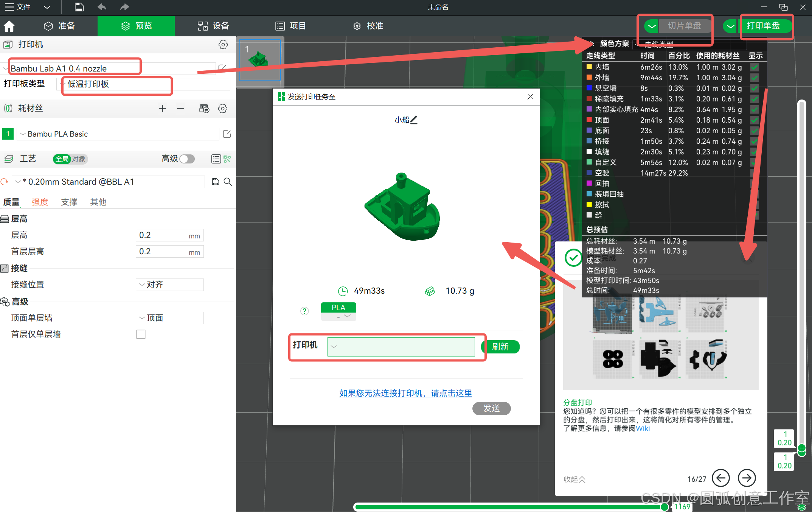
Task: Click the search icon next to process preset
Action: (x=228, y=182)
